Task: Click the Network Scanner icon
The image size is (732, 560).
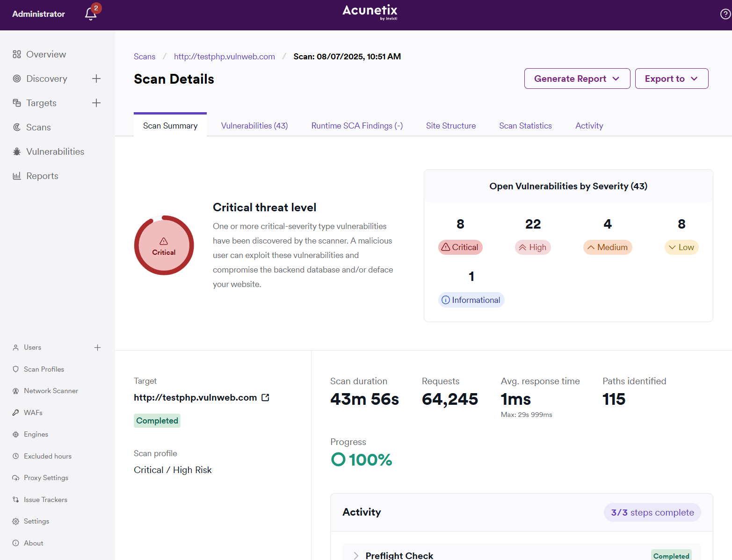Action: point(15,391)
